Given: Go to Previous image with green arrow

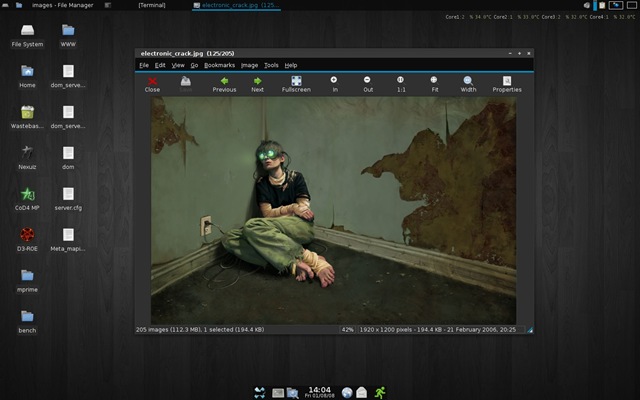Looking at the screenshot, I should pyautogui.click(x=224, y=84).
